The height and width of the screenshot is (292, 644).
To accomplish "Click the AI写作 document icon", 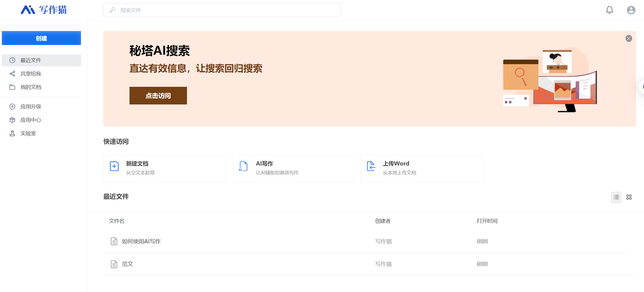I will [x=243, y=166].
